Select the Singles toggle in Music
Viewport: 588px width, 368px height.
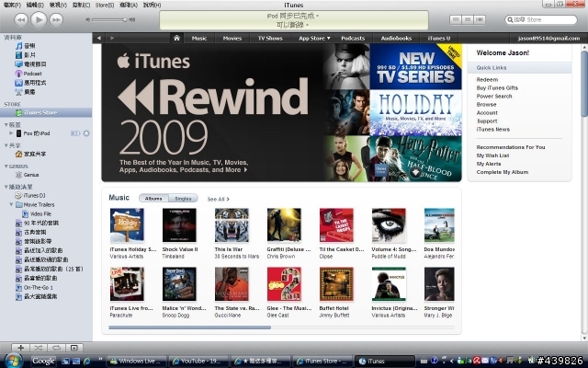[x=183, y=199]
